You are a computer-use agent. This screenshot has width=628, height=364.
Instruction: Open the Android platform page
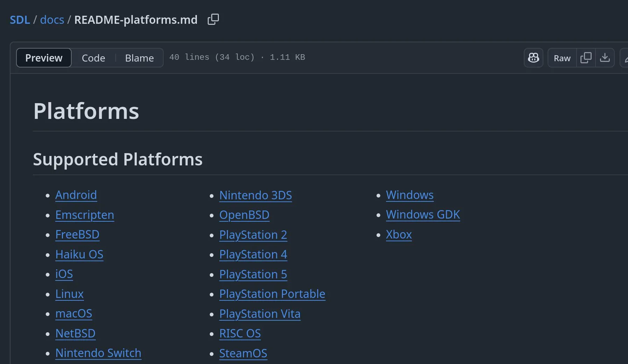point(76,195)
